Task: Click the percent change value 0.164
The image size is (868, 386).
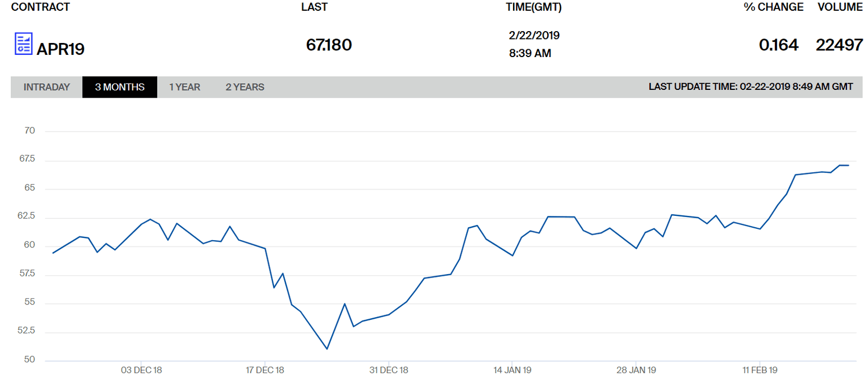Action: point(779,45)
